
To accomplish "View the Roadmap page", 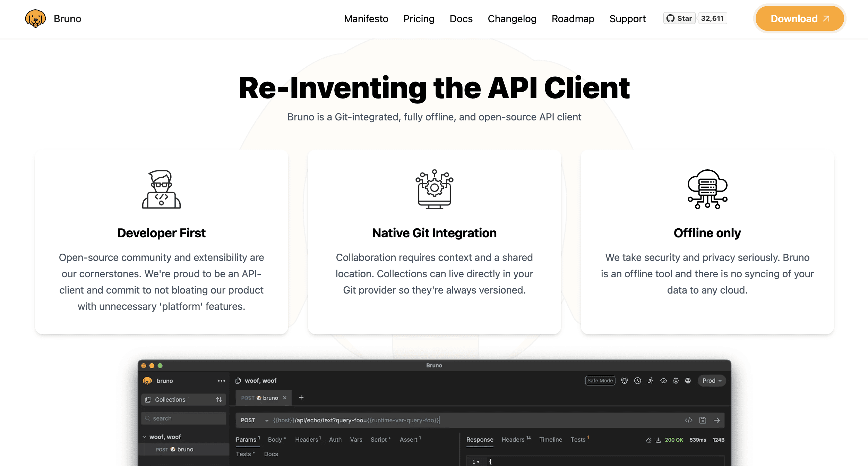I will (573, 19).
